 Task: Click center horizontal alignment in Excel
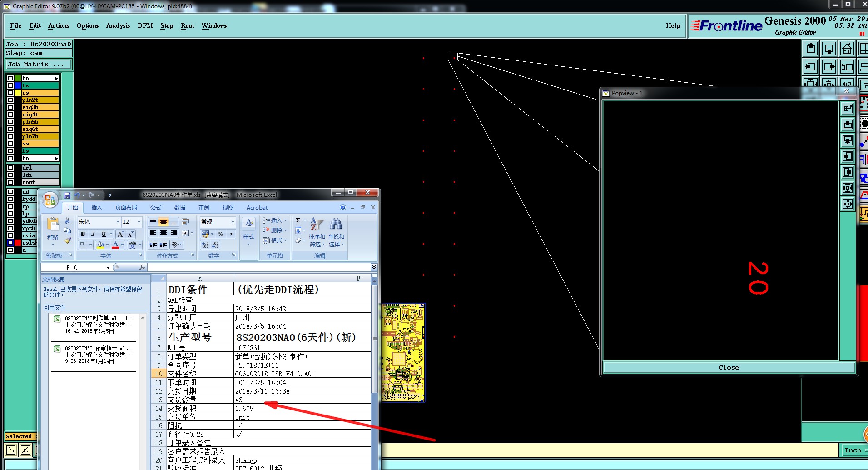[x=164, y=233]
